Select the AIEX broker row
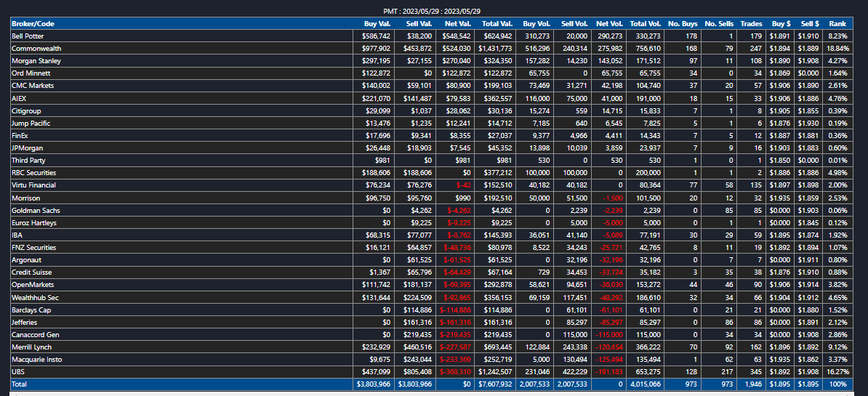This screenshot has width=868, height=396. (x=433, y=98)
